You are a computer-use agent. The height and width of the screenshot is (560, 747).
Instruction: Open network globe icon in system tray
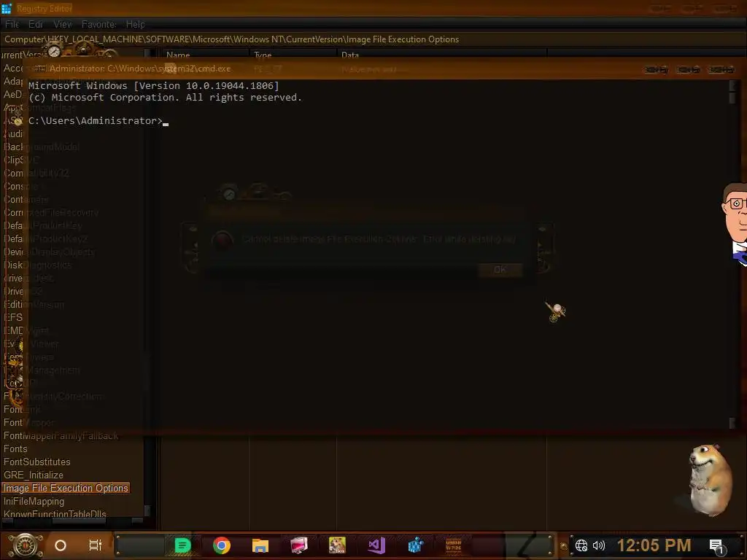[581, 545]
